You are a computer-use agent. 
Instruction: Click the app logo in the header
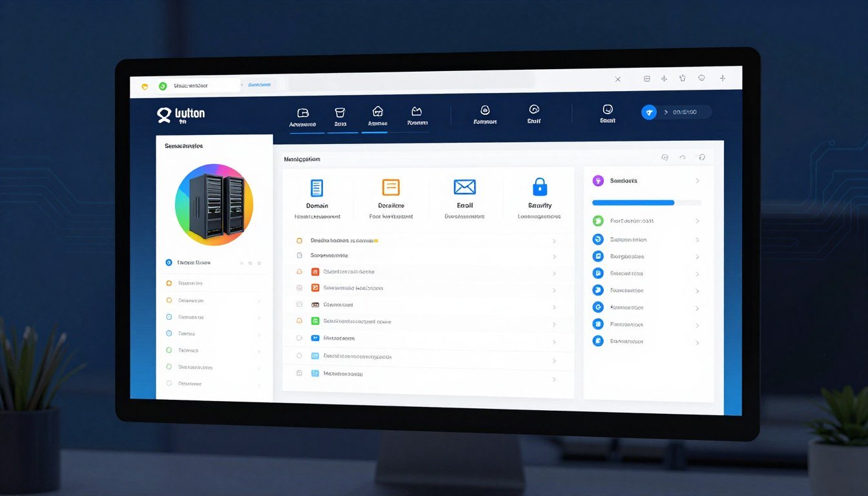(165, 114)
